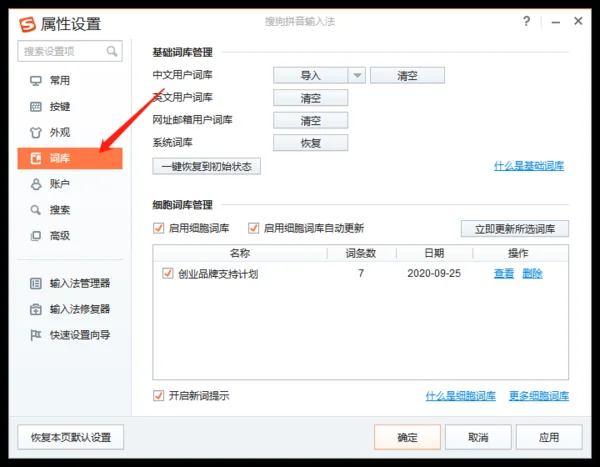The width and height of the screenshot is (600, 467).
Task: Open 输入法修复器 via its icon
Action: tap(36, 310)
